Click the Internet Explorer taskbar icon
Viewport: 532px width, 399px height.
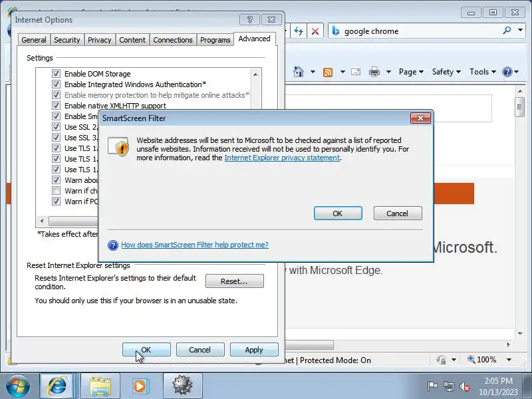tap(58, 386)
